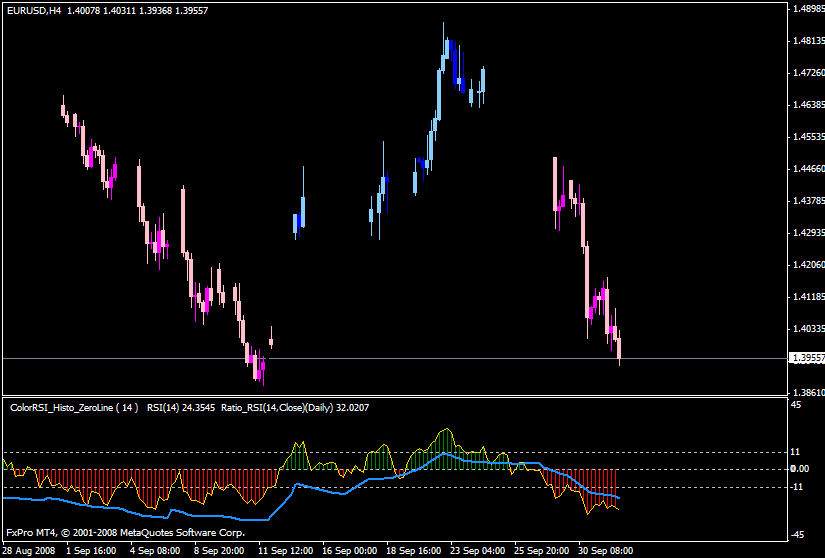Click the 45 level at indicator scale top

tap(796, 405)
